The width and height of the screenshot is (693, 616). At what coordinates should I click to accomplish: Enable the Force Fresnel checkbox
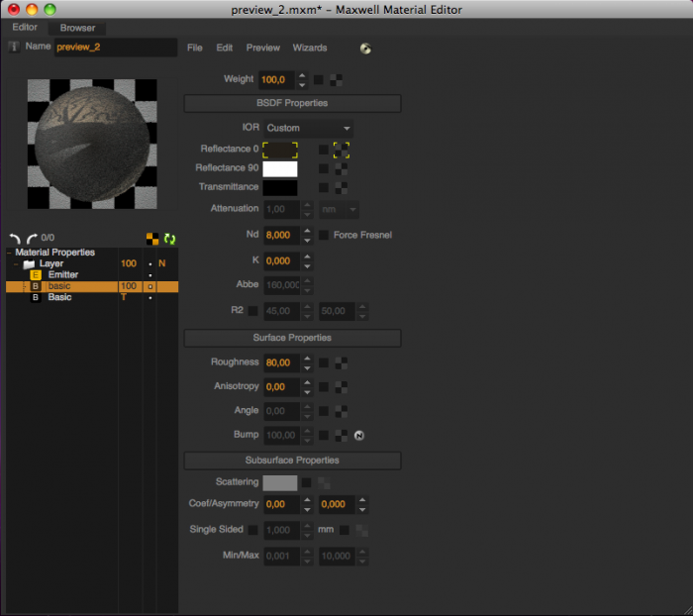point(324,236)
